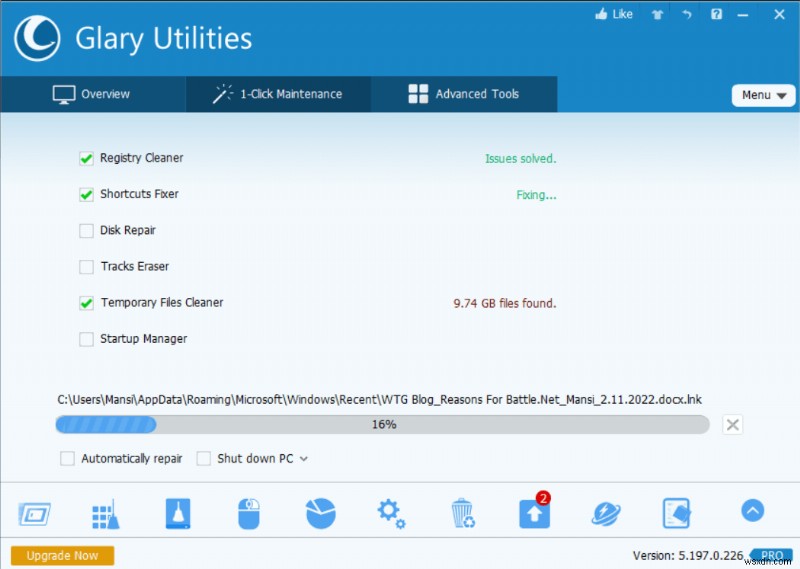This screenshot has width=800, height=569.
Task: Click the Overview monitor icon
Action: click(x=64, y=94)
